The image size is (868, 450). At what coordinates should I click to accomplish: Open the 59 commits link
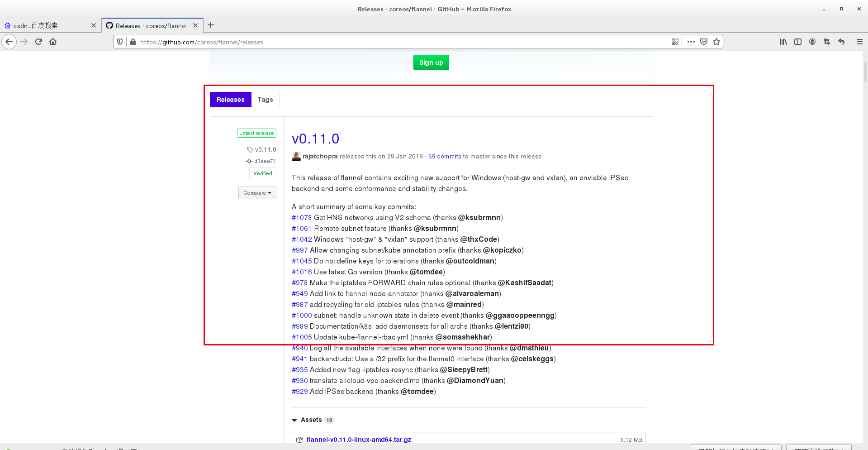[x=445, y=156]
